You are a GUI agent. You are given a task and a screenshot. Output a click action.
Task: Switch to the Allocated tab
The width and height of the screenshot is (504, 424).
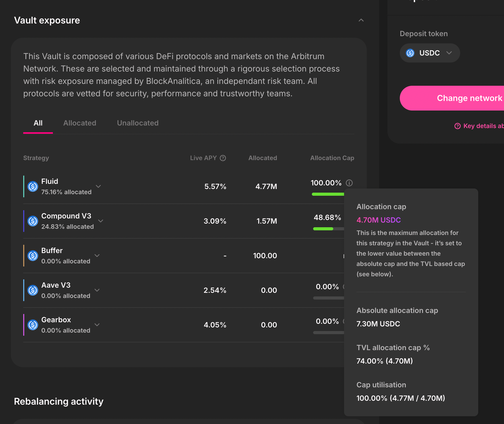(80, 123)
